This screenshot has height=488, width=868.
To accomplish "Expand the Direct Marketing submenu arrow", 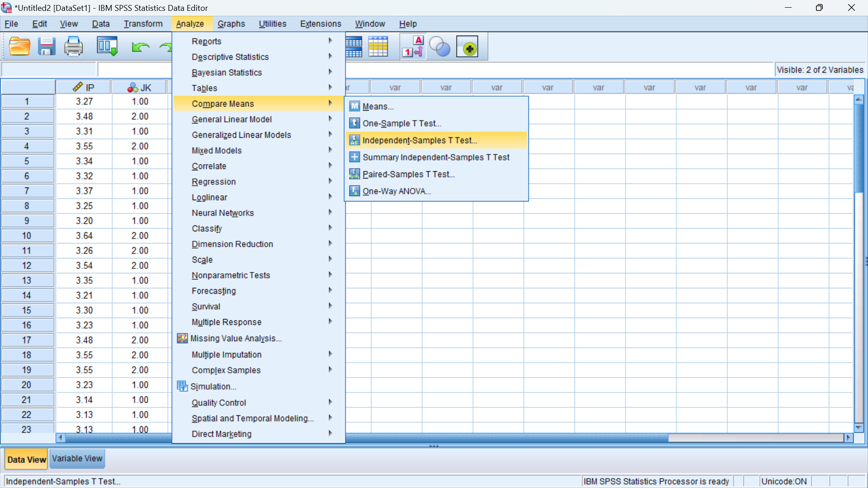I will point(330,433).
